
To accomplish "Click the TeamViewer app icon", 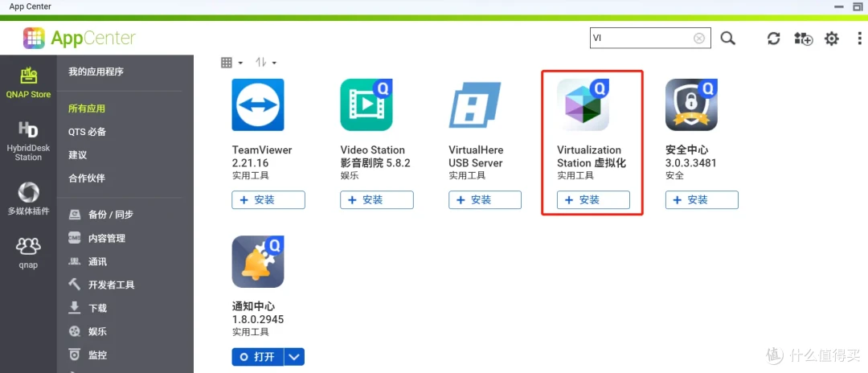I will coord(258,105).
